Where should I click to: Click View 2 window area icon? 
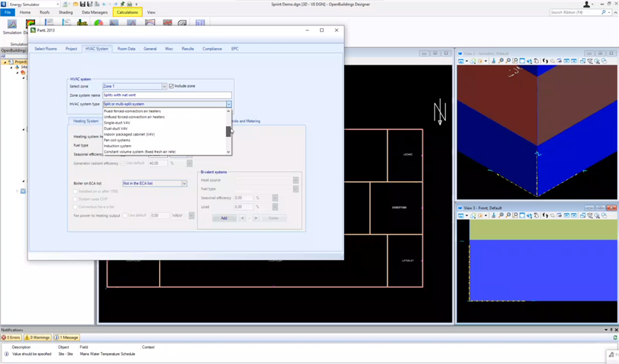515,61
